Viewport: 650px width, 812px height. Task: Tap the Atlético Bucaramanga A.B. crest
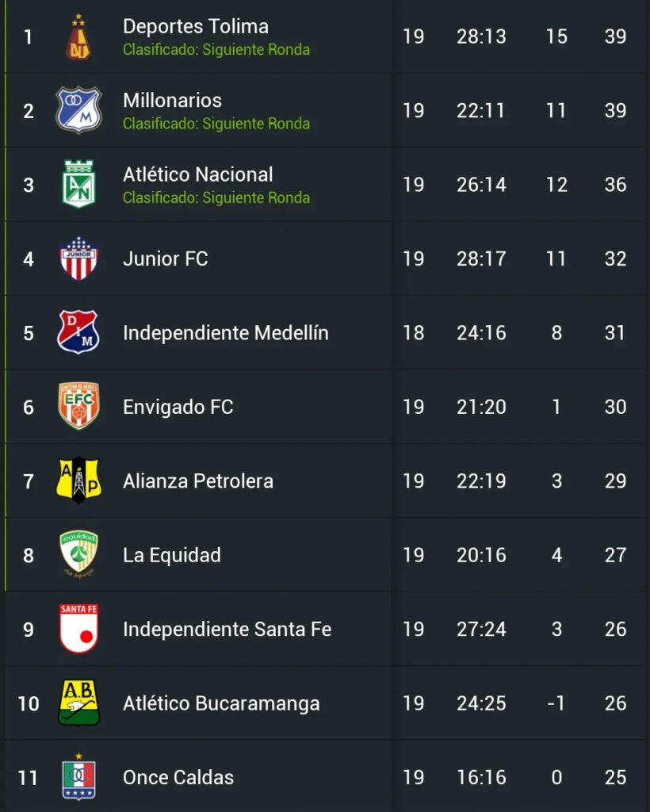pyautogui.click(x=78, y=703)
